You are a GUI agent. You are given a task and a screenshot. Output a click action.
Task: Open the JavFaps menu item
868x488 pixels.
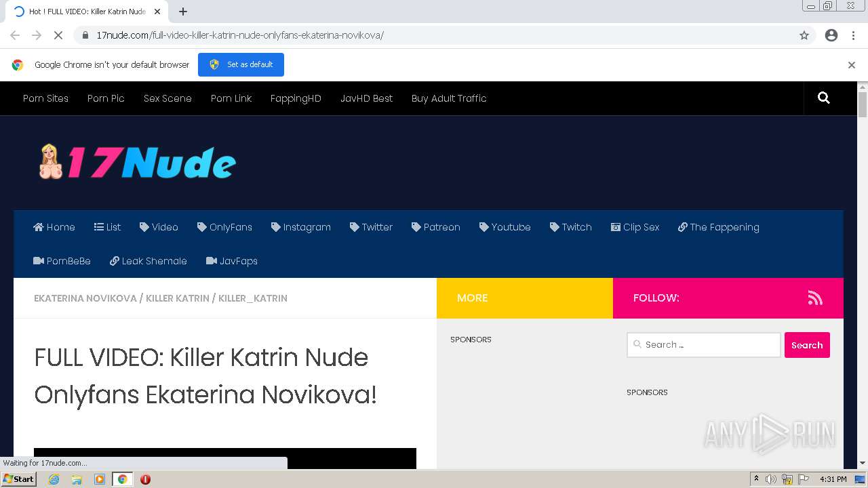(232, 261)
